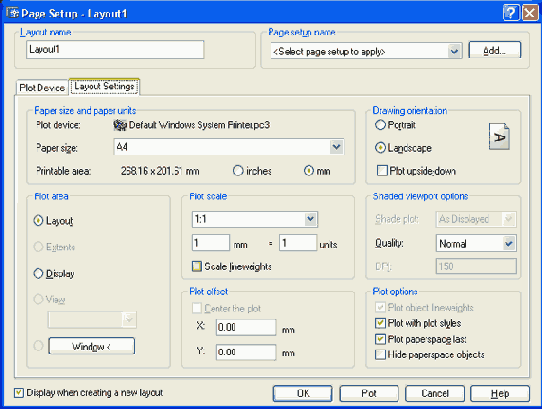
Task: Click the Default Windows System Printer text
Action: (199, 125)
